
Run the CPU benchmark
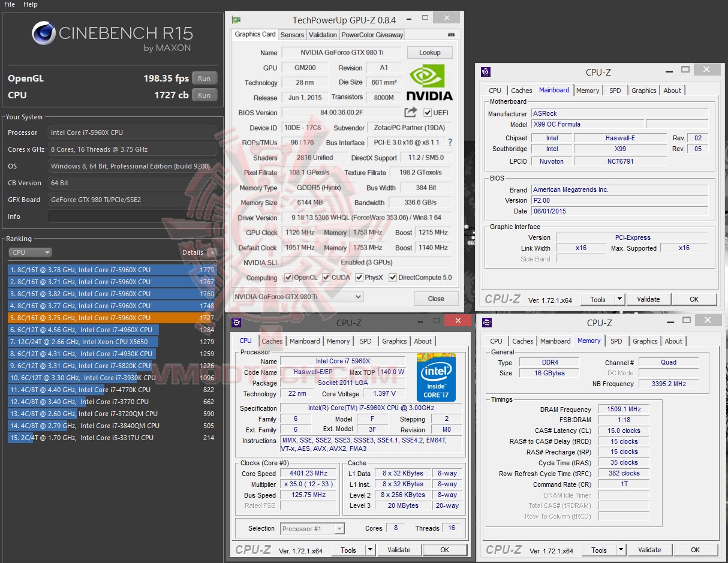204,95
